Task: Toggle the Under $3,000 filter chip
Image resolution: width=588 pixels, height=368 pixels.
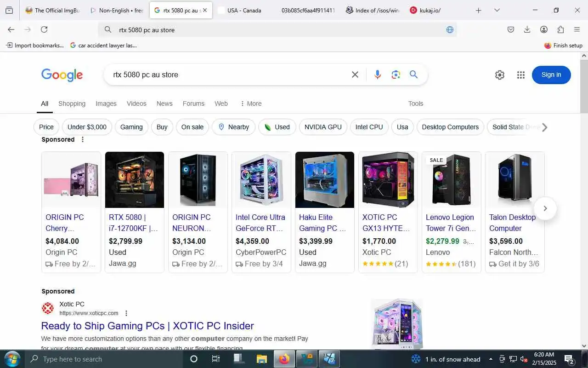Action: click(87, 127)
